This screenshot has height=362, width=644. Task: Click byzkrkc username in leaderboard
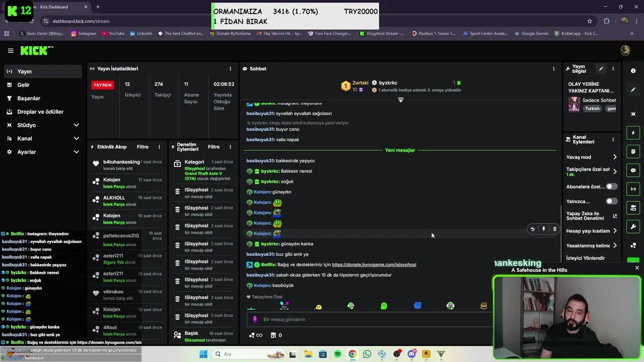click(x=388, y=83)
